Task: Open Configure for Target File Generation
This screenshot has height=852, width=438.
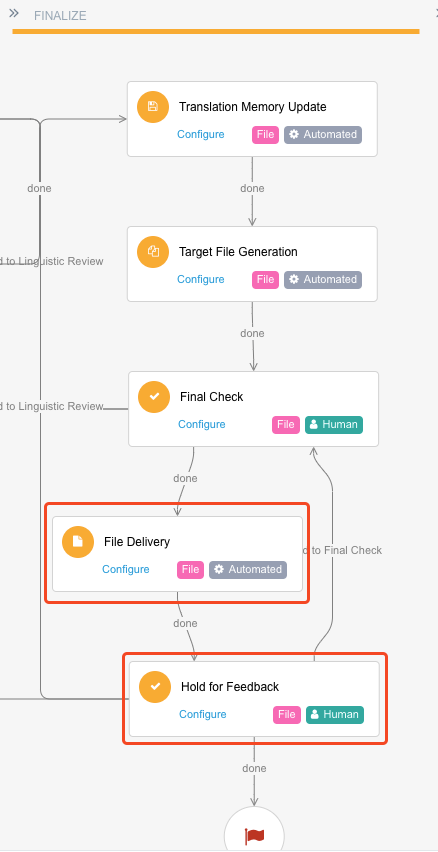Action: coord(201,279)
